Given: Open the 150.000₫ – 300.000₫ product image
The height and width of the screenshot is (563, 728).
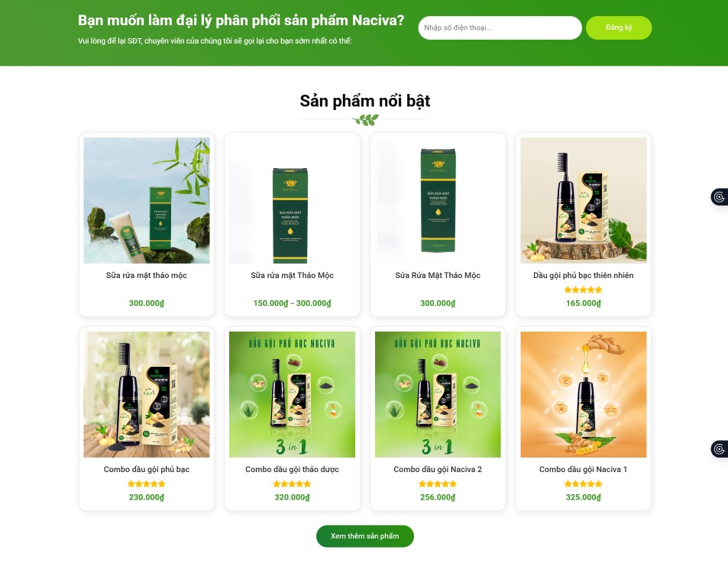Looking at the screenshot, I should pos(292,200).
